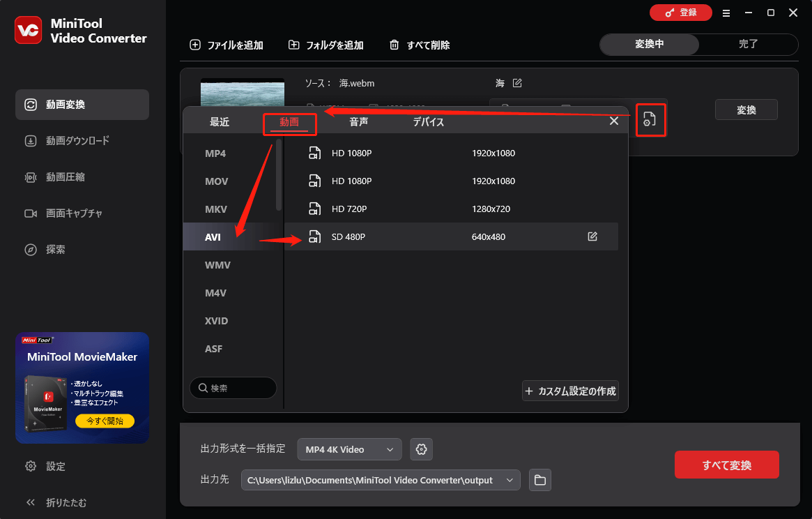Select the HD 720P 1280x720 preset
This screenshot has width=812, height=519.
[x=451, y=209]
